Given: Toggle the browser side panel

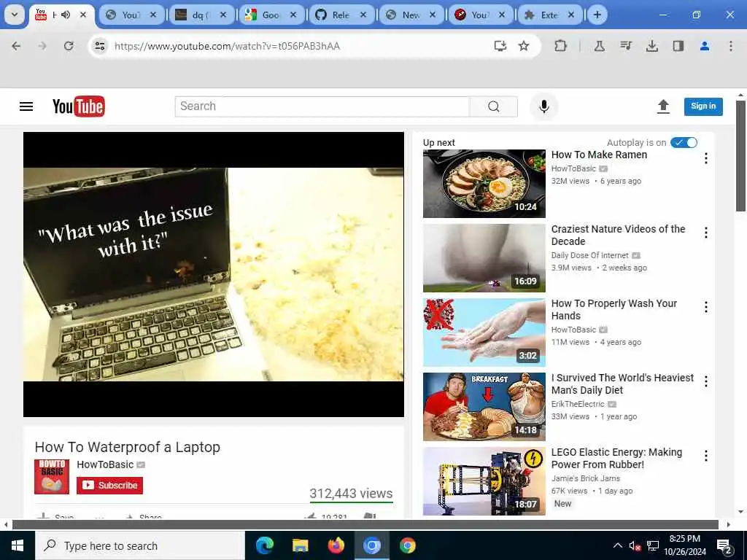Looking at the screenshot, I should [678, 46].
